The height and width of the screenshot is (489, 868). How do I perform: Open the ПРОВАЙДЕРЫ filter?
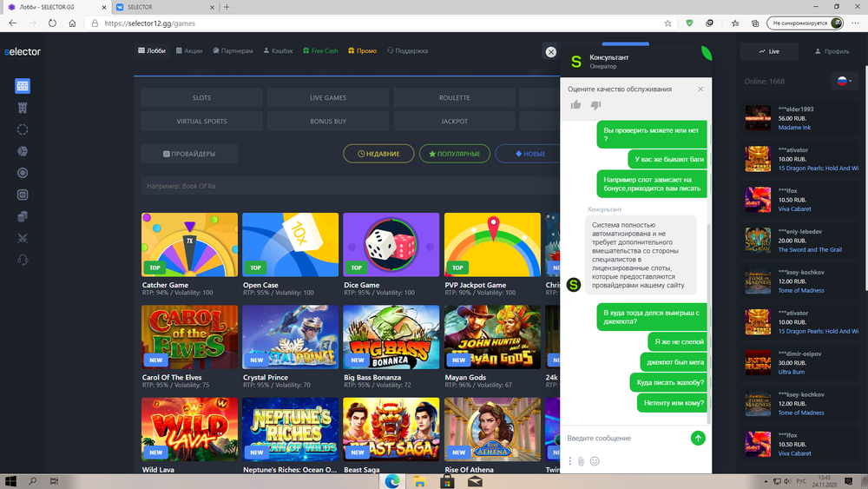[189, 154]
